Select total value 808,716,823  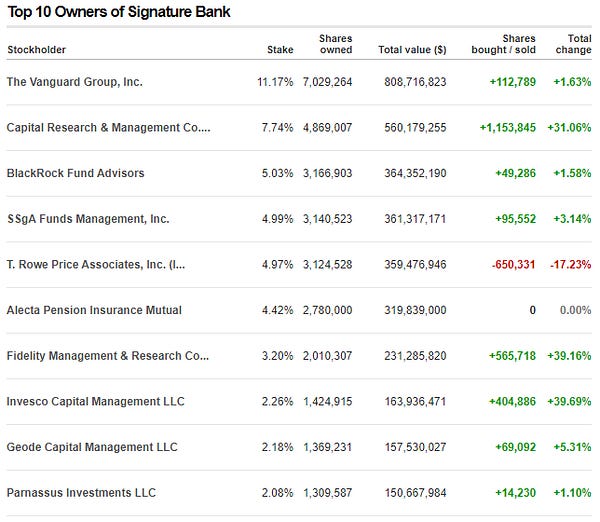[x=415, y=82]
